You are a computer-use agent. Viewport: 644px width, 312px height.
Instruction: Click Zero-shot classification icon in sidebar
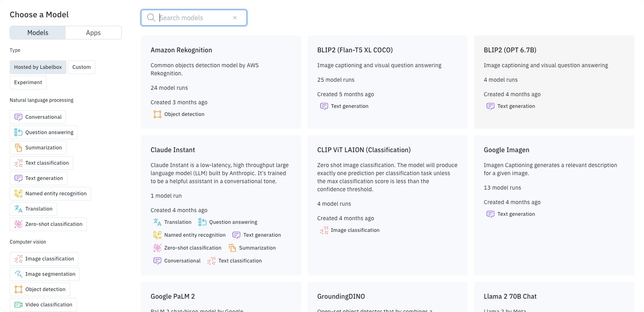[19, 224]
